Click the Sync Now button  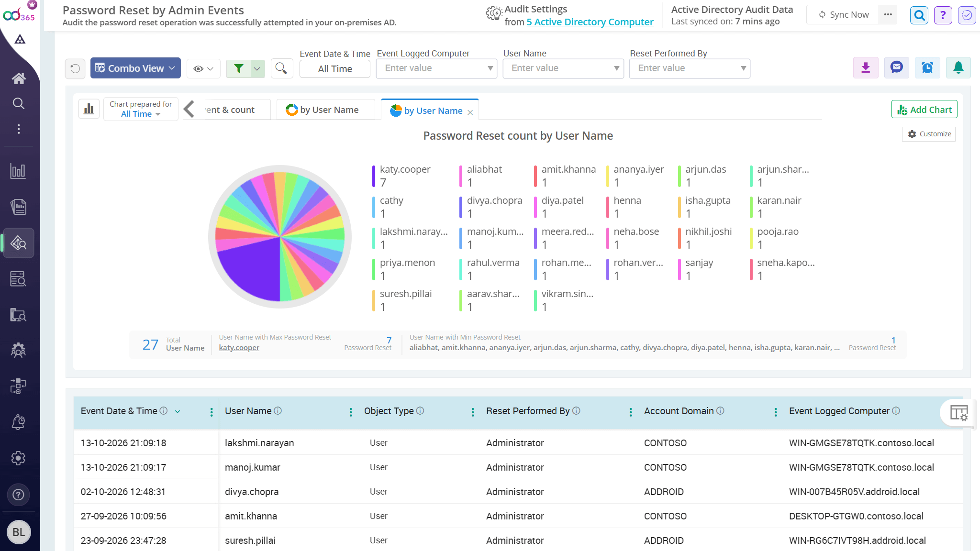coord(843,15)
